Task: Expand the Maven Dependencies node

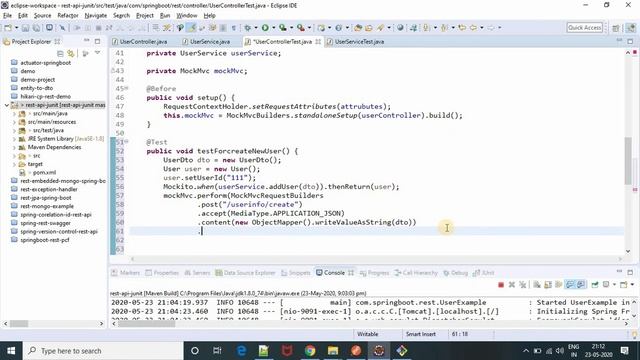Action: (14, 147)
